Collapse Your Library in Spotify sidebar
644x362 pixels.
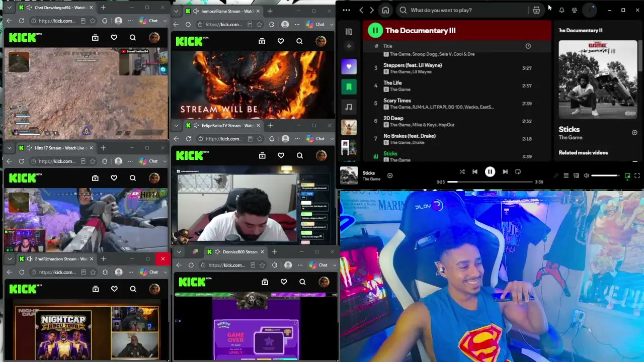pyautogui.click(x=349, y=32)
